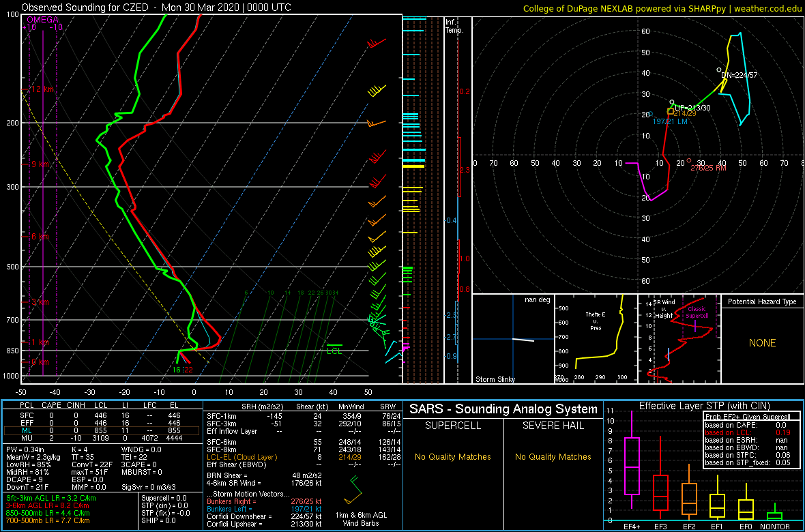This screenshot has height=532, width=805.
Task: Click the SUPERCELL analog heading
Action: click(x=452, y=426)
